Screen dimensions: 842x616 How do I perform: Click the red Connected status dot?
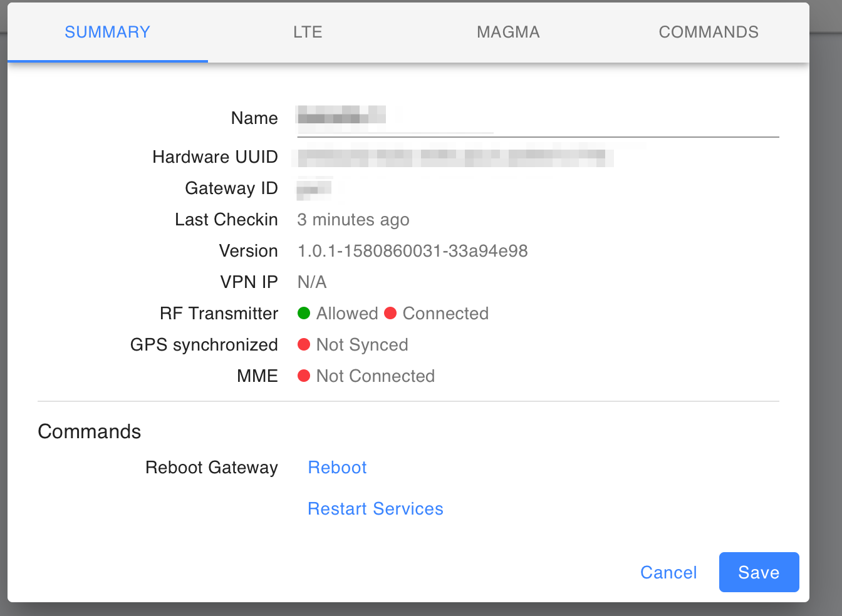(x=391, y=313)
